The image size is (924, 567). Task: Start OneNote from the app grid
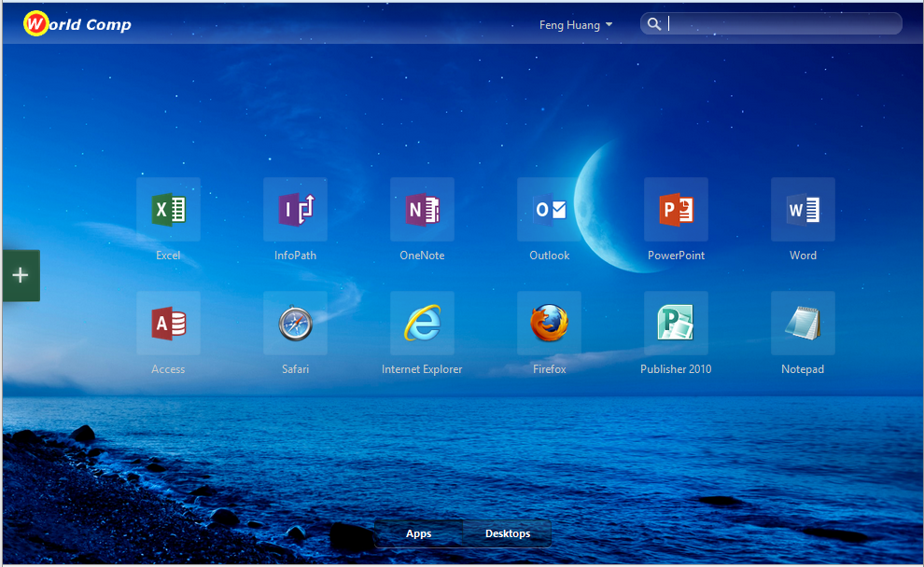click(422, 210)
